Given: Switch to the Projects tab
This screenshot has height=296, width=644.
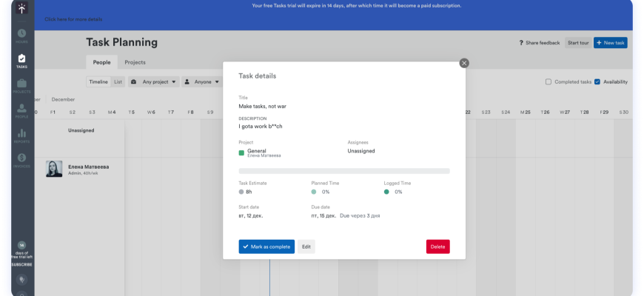Looking at the screenshot, I should click(135, 62).
